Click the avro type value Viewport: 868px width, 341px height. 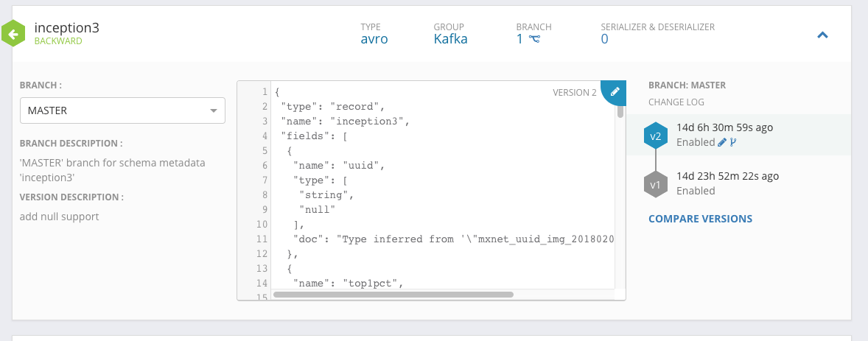pyautogui.click(x=374, y=39)
